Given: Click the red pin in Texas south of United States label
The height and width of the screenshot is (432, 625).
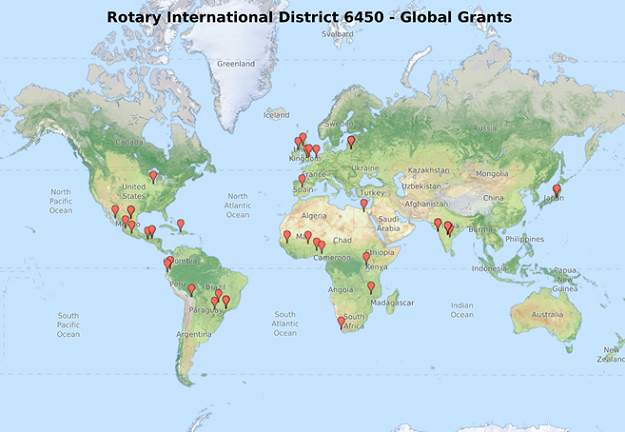Looking at the screenshot, I should [131, 211].
